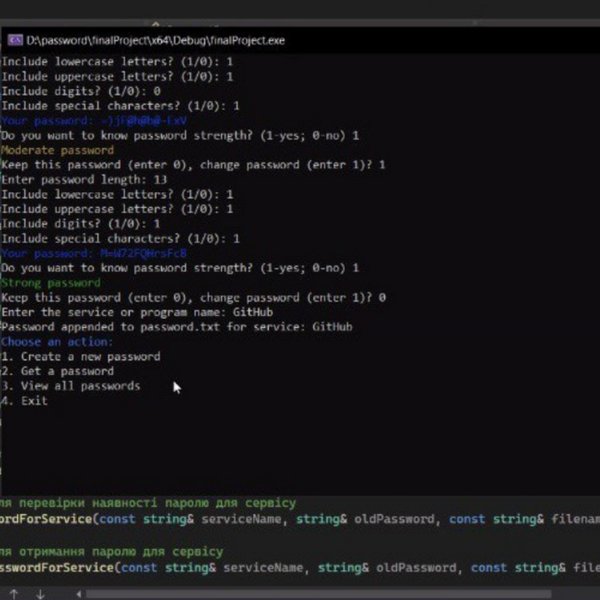Image resolution: width=600 pixels, height=600 pixels.
Task: Click 'Keep this password' line ending in 1
Action: 193,165
